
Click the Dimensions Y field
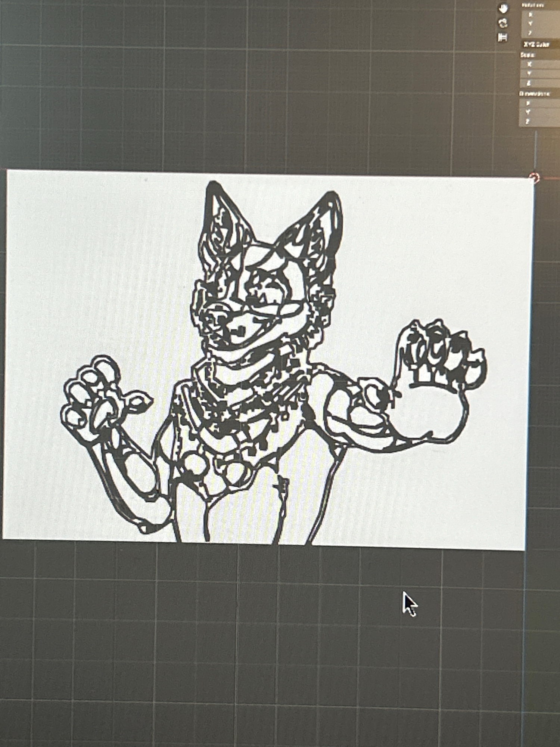point(541,112)
